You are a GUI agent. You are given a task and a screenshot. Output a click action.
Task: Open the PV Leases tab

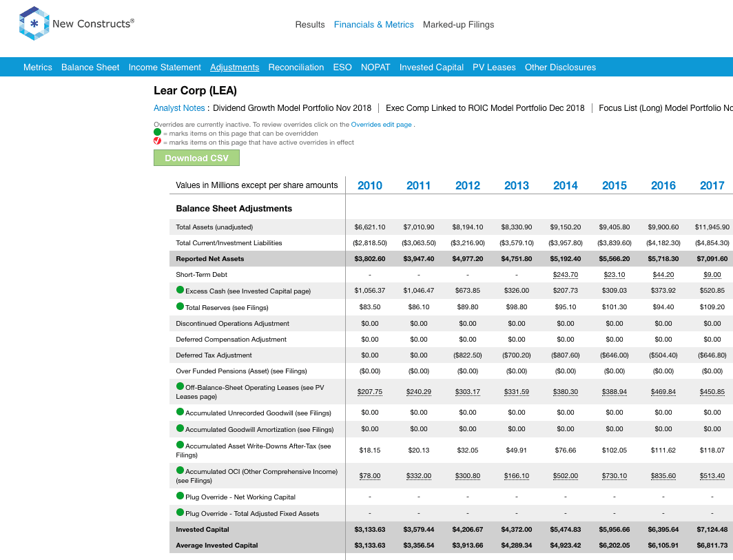point(494,68)
